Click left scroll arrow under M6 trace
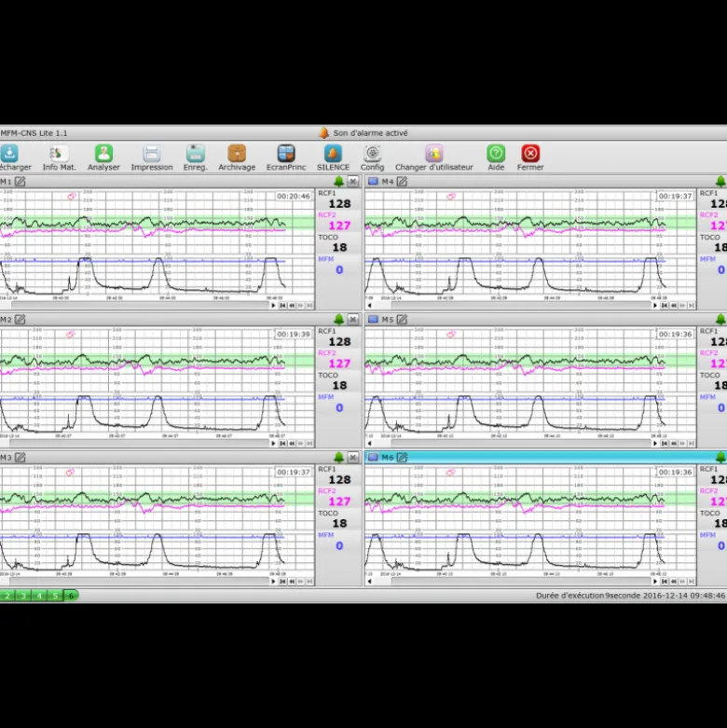The height and width of the screenshot is (728, 727). click(x=369, y=582)
